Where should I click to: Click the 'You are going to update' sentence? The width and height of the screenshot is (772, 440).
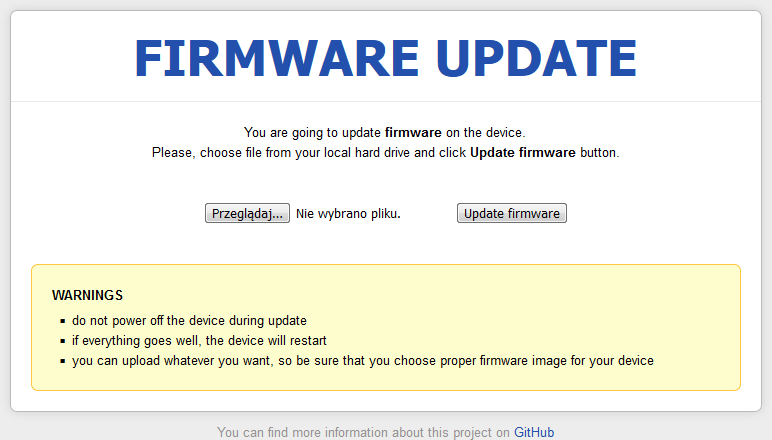tap(384, 132)
